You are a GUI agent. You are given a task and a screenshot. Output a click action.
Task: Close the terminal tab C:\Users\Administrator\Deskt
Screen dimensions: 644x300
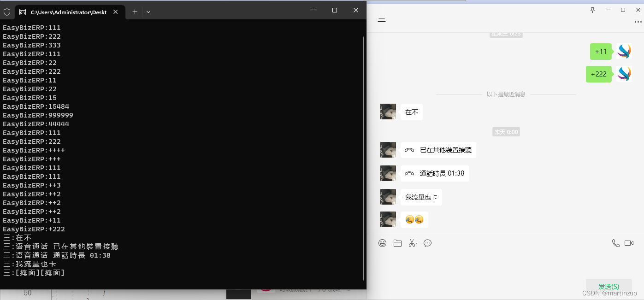[116, 12]
